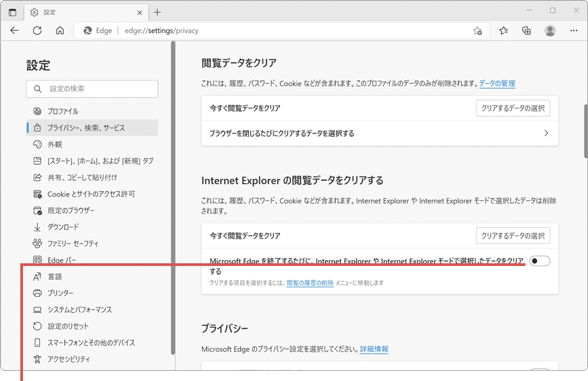Open アクセシビリティ settings
Screen dimensions: 588x381
click(92, 359)
